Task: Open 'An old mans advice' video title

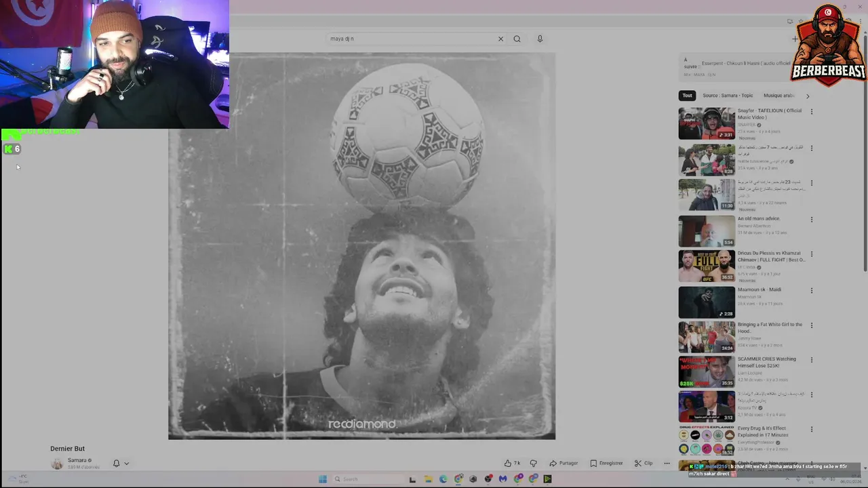Action: pos(759,218)
